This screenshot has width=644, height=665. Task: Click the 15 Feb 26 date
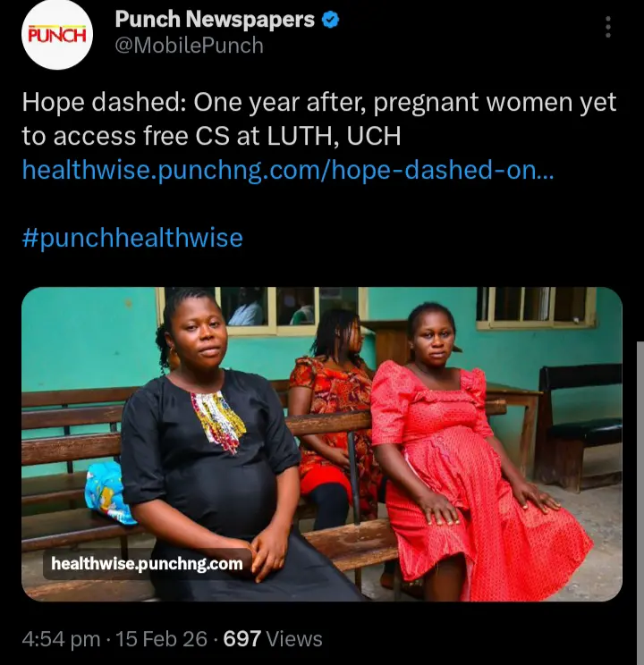[x=162, y=638]
